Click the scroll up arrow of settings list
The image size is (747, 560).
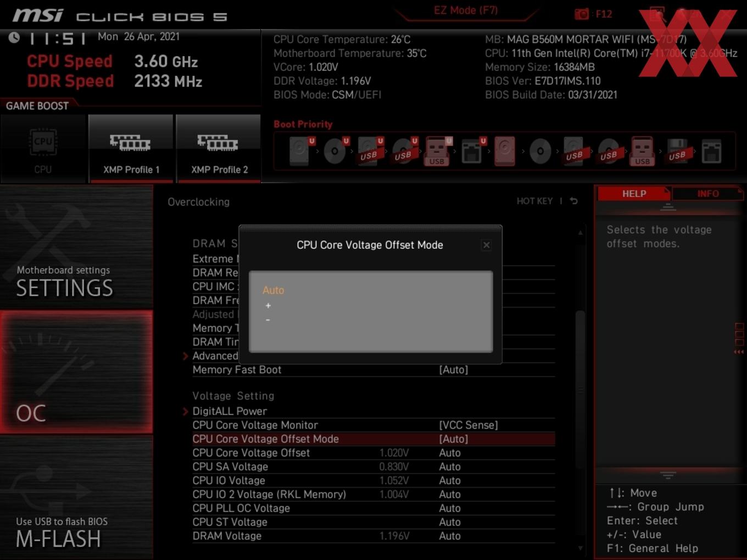(x=580, y=233)
